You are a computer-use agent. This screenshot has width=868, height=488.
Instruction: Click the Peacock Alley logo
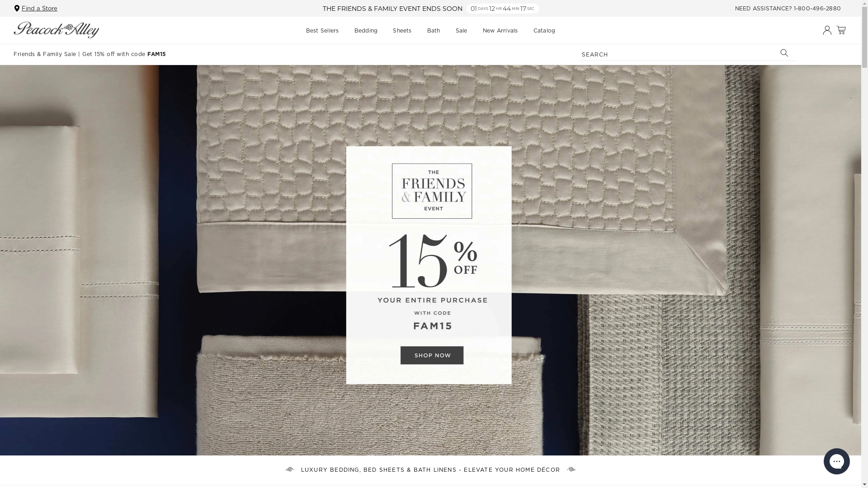[56, 30]
